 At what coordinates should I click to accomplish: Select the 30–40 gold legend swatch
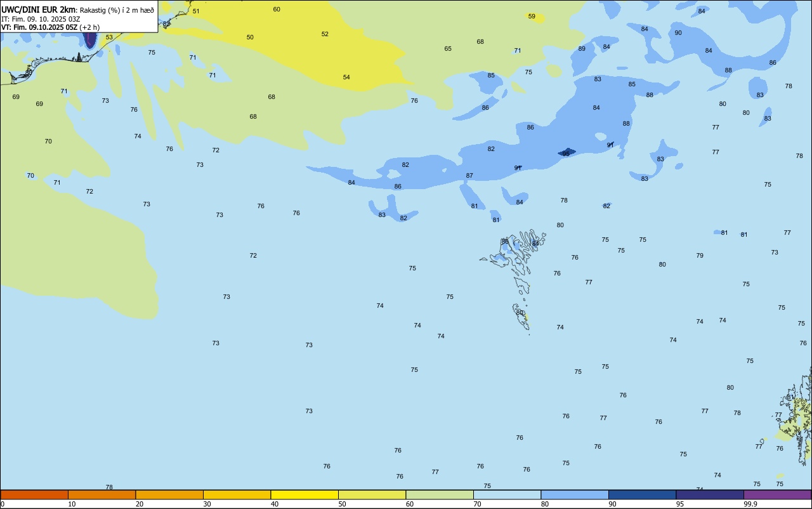(237, 494)
